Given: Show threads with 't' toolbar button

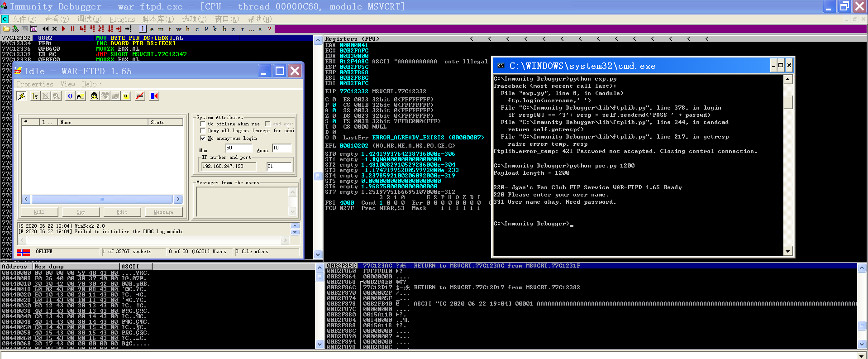Looking at the screenshot, I should pos(170,29).
